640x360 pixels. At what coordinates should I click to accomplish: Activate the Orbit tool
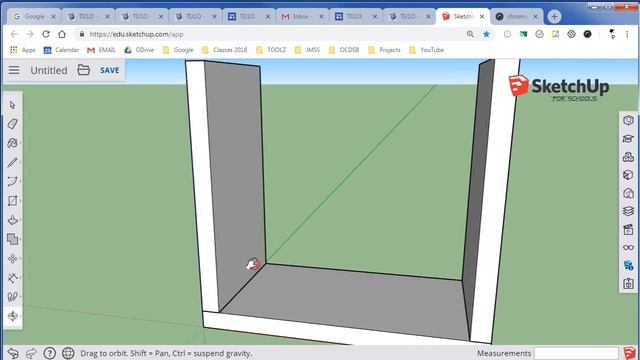pyautogui.click(x=12, y=316)
